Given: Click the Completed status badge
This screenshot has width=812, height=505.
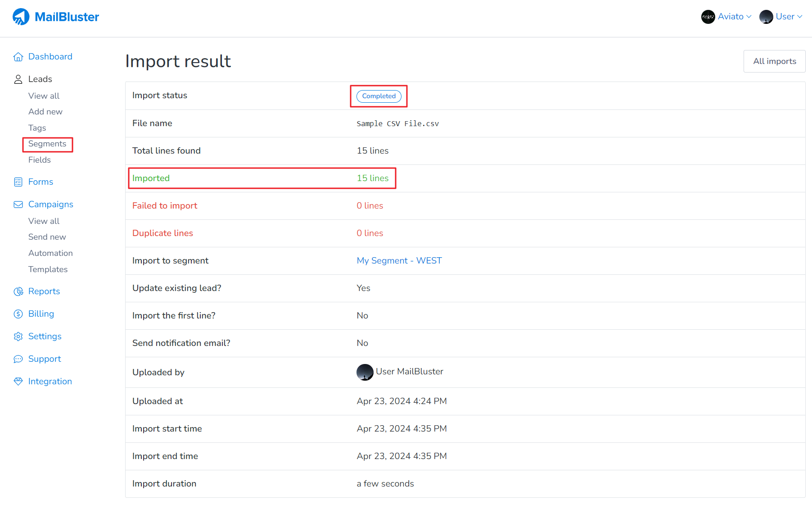Looking at the screenshot, I should pos(379,96).
